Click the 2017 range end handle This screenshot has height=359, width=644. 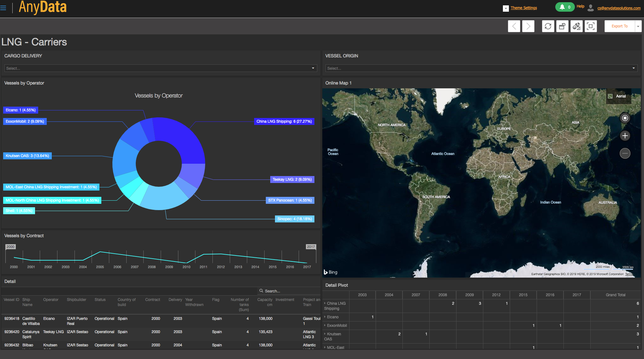click(311, 247)
